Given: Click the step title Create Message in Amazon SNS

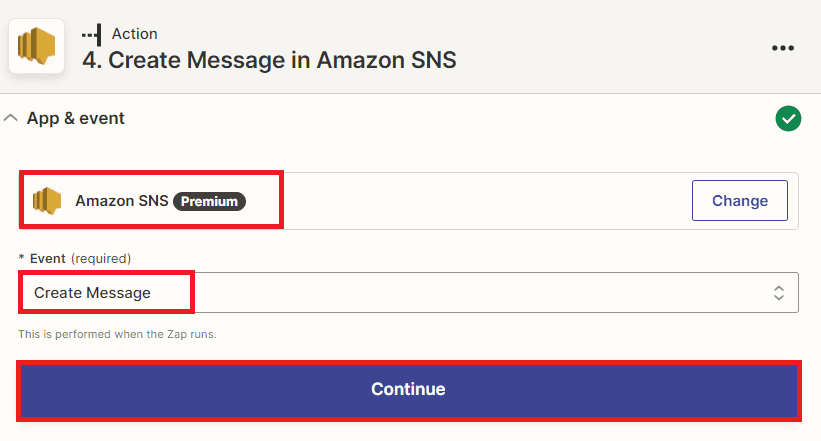Looking at the screenshot, I should point(268,60).
